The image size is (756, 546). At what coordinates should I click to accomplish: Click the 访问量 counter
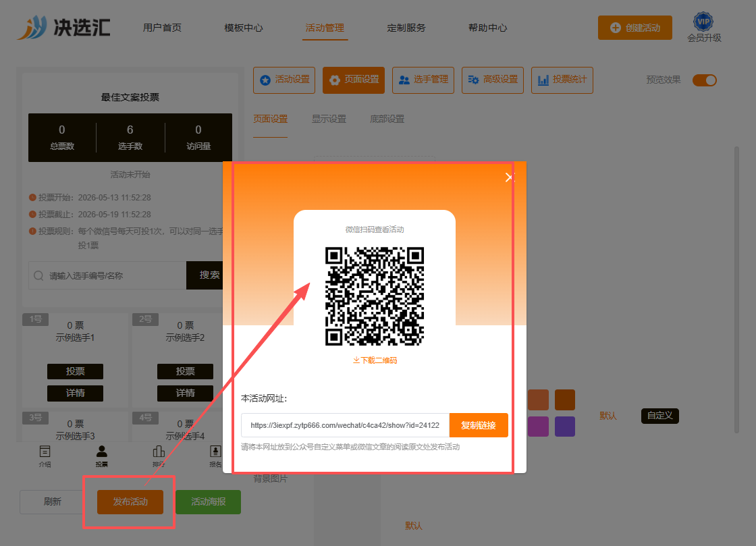click(198, 137)
